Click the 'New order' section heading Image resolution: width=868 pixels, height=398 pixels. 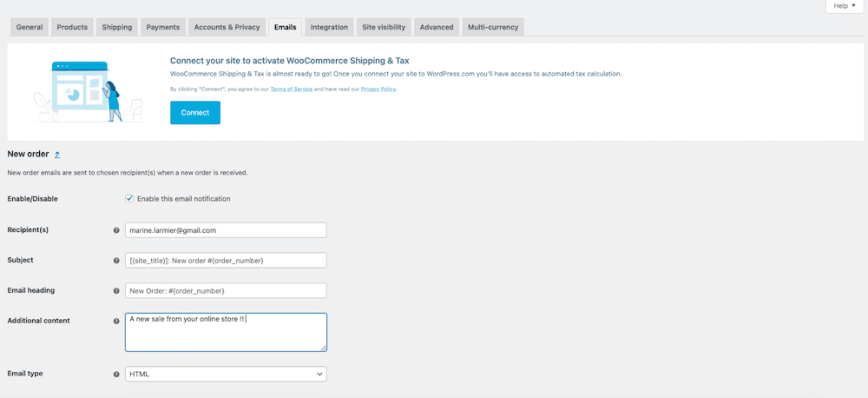(x=28, y=154)
